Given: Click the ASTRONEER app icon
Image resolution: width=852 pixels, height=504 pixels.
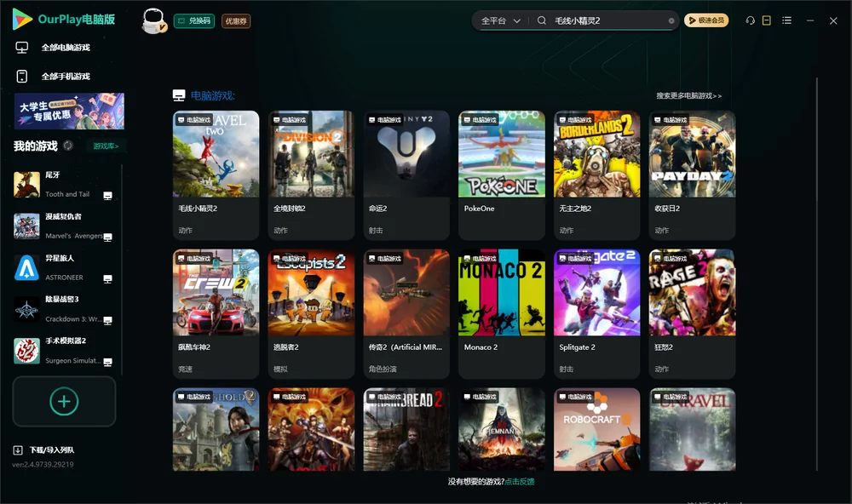Looking at the screenshot, I should point(26,267).
